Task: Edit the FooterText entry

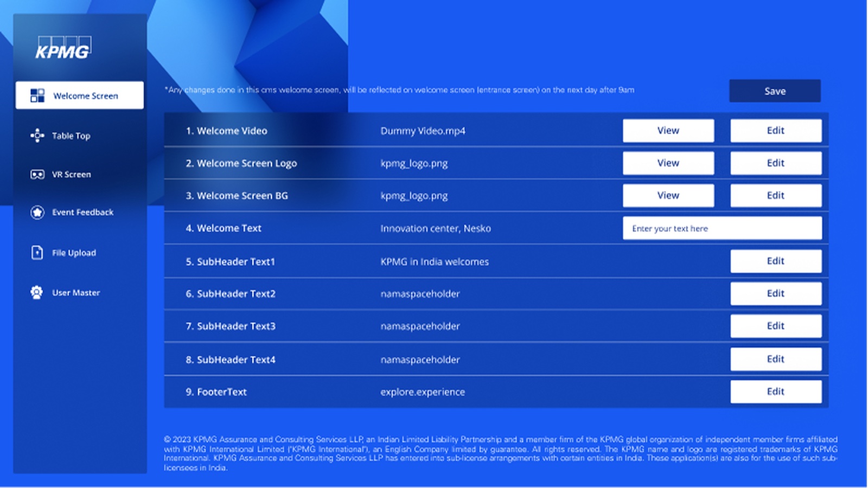Action: [776, 391]
